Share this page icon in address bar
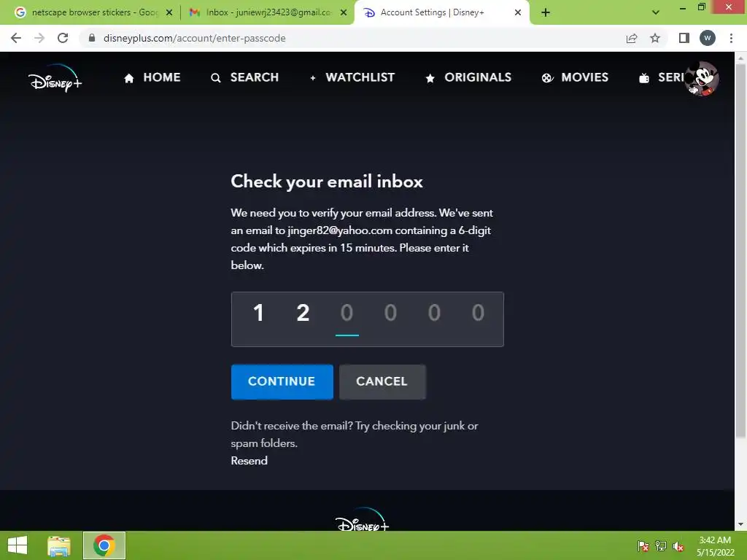Screen dimensions: 747x560 click(x=632, y=38)
